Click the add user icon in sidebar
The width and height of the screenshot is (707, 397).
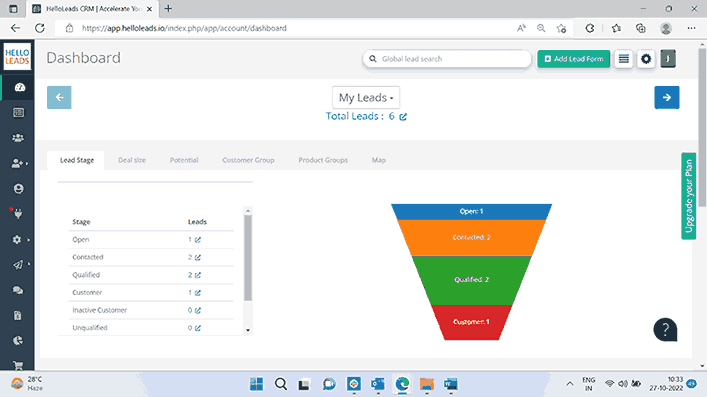(17, 163)
